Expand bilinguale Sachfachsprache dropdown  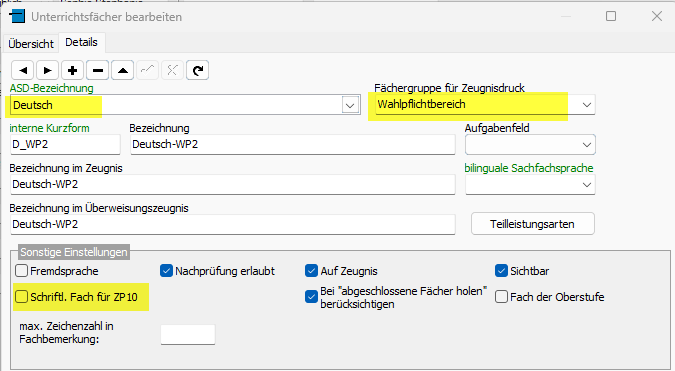point(586,185)
